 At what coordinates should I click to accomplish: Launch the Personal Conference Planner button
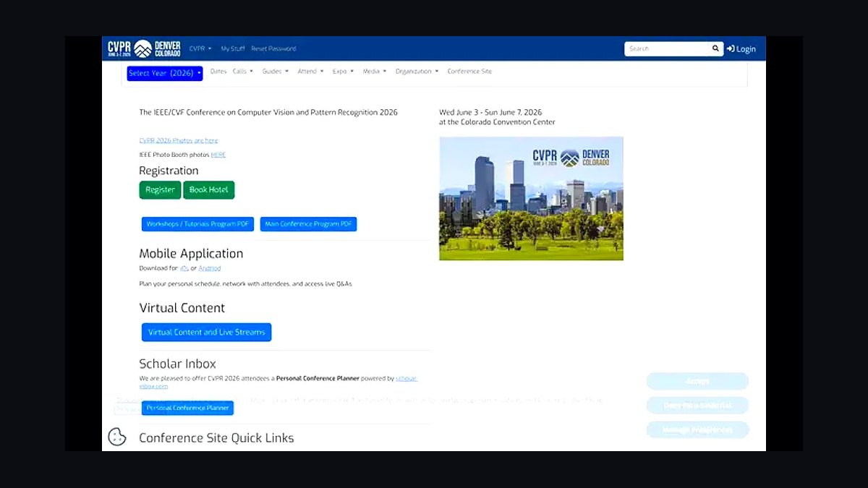pyautogui.click(x=187, y=408)
